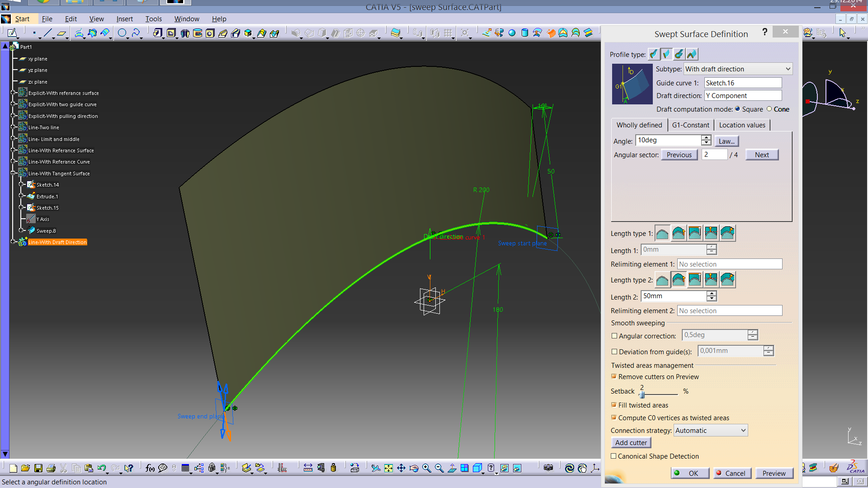Open the Insert menu
This screenshot has height=488, width=868.
click(x=124, y=19)
